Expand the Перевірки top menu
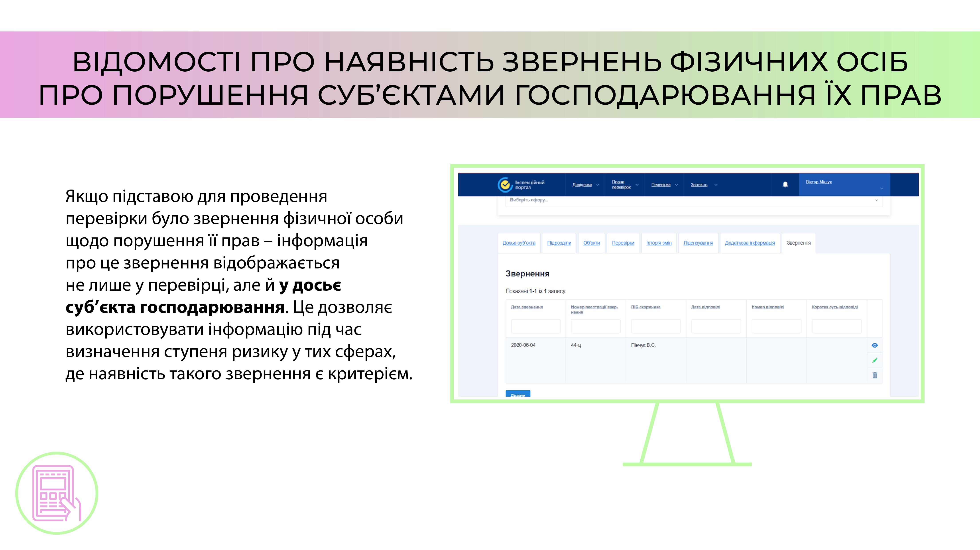The width and height of the screenshot is (980, 550). pos(664,185)
